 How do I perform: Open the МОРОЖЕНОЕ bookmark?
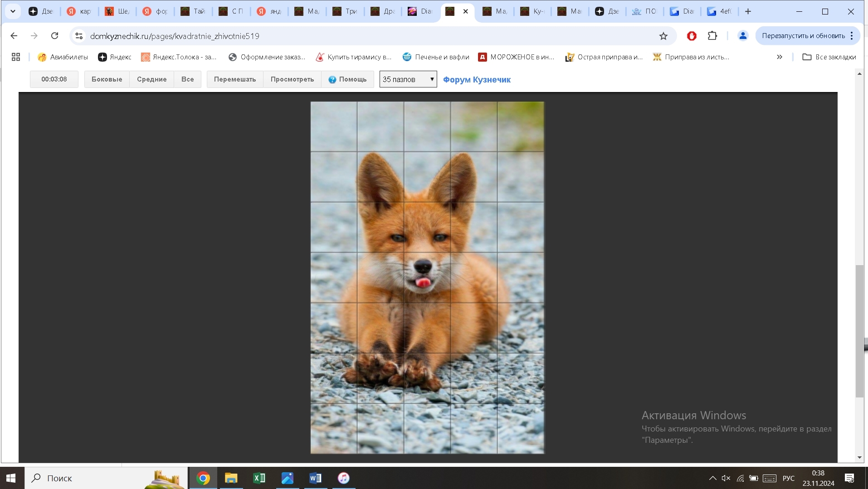(x=517, y=57)
